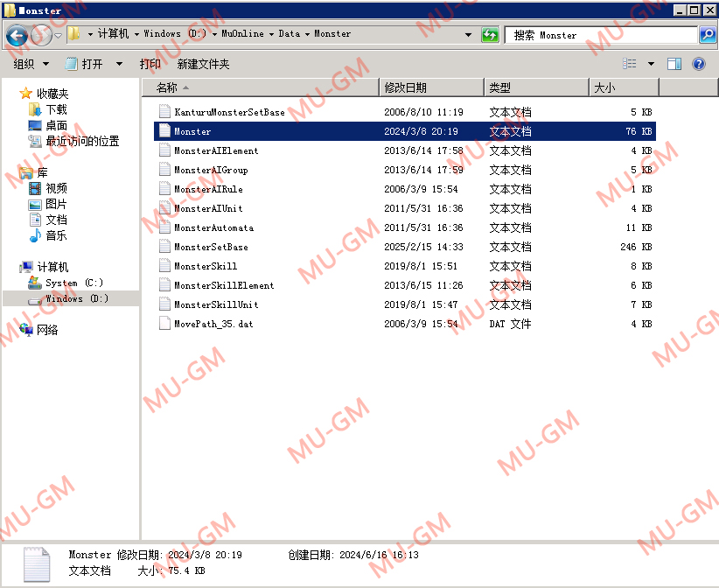Open 下载 in the favorites list

pyautogui.click(x=56, y=109)
